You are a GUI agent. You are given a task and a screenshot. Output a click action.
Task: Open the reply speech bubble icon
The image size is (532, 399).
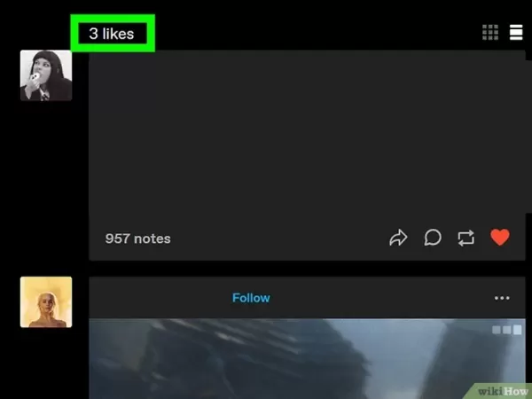click(432, 238)
